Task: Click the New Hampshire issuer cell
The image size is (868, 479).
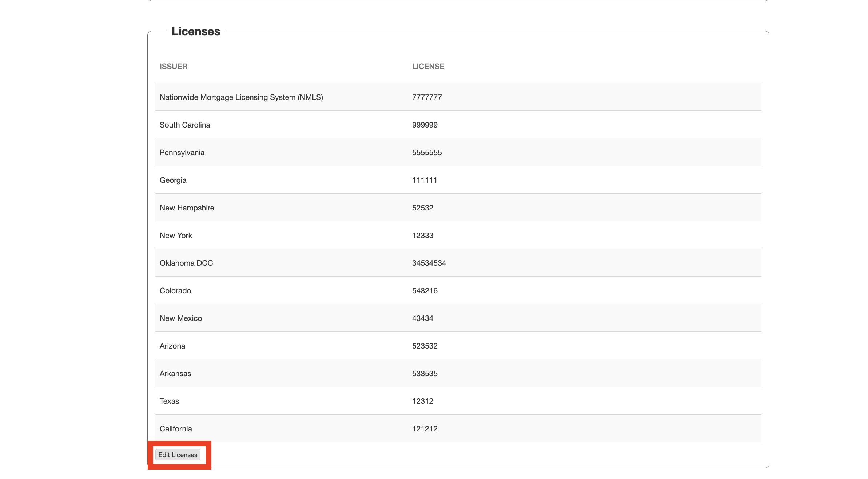Action: coord(187,208)
